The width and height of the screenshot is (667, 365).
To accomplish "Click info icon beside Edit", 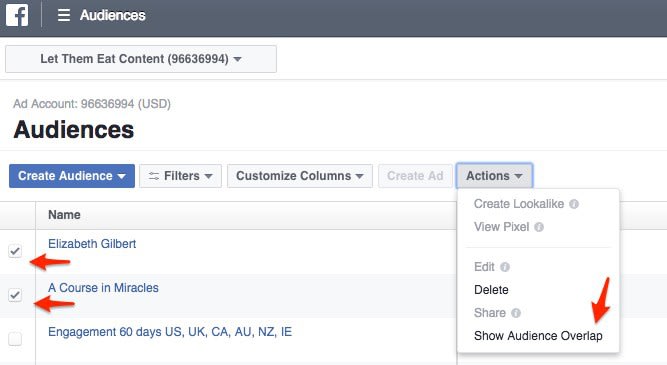I will pos(505,267).
